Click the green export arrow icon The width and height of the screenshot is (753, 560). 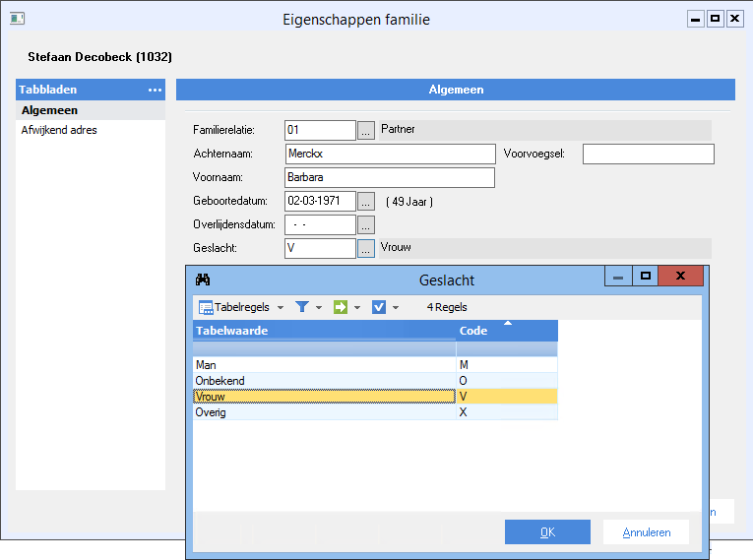click(341, 307)
